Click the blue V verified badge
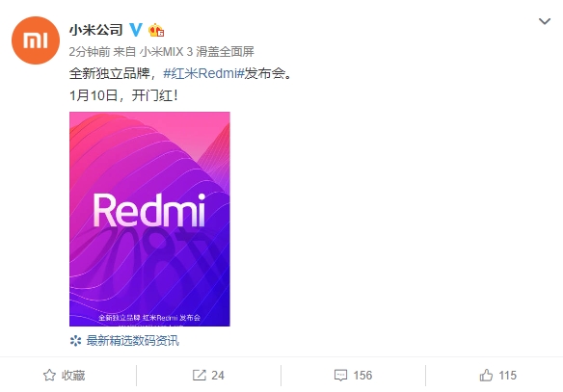The image size is (563, 392). tap(136, 30)
